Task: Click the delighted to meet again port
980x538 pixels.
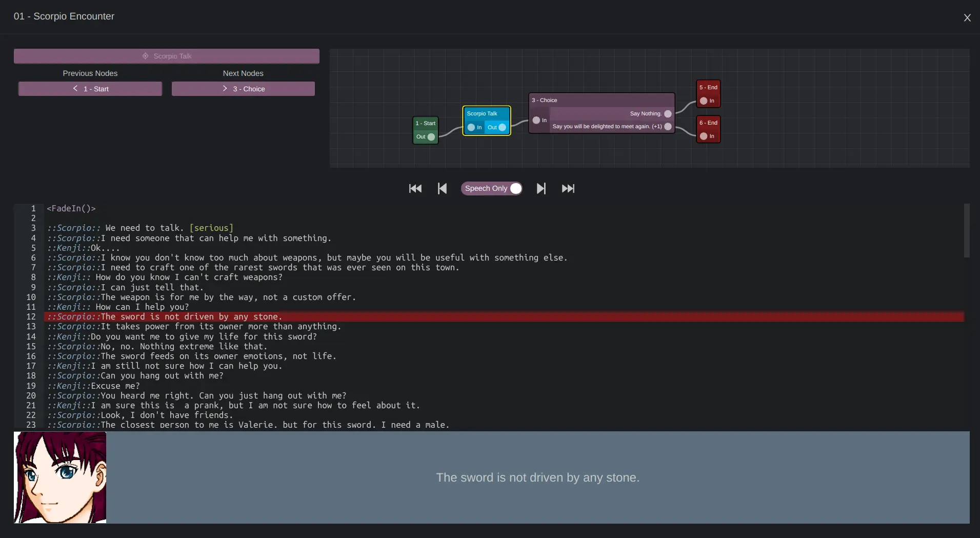Action: point(668,127)
